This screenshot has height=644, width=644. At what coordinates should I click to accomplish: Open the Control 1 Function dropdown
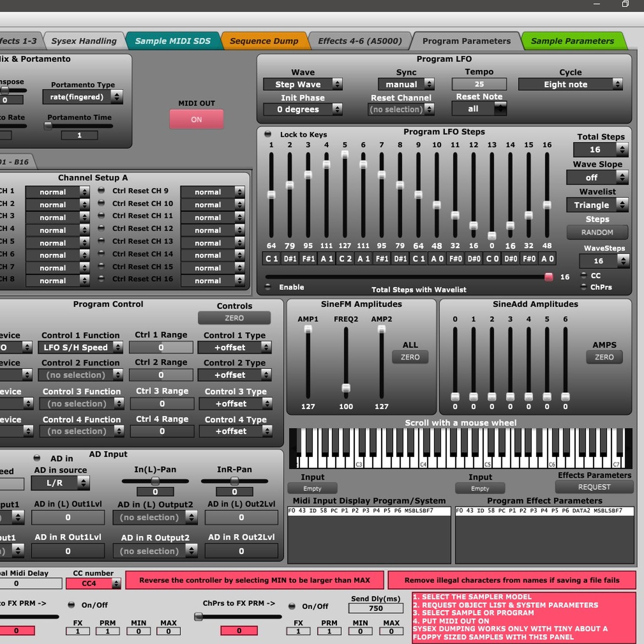pos(80,347)
